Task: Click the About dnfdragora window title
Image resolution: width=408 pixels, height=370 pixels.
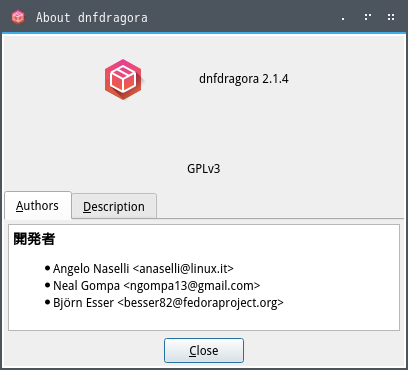Action: [x=92, y=17]
